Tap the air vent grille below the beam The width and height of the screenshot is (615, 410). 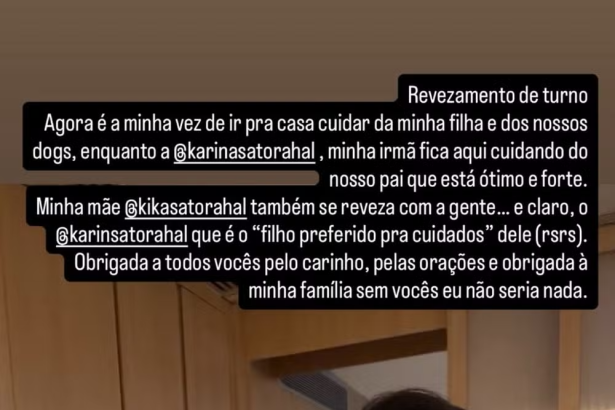pos(310,386)
